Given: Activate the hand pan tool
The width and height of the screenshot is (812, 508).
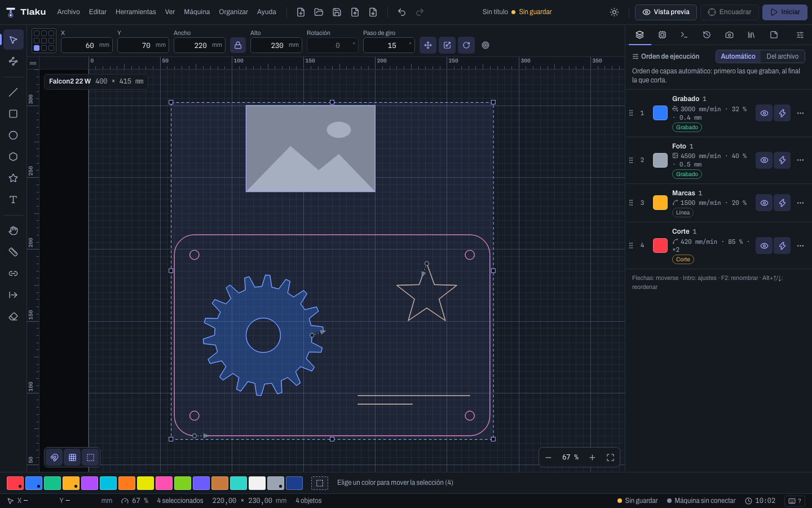Looking at the screenshot, I should pyautogui.click(x=14, y=230).
